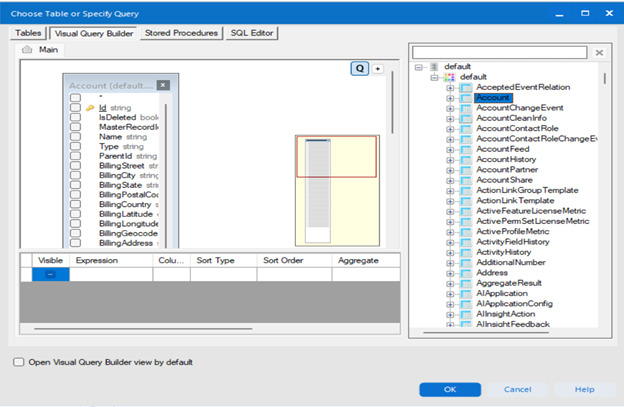Expand the AccountShare tree node
Screen dimensions: 624x407
[450, 182]
